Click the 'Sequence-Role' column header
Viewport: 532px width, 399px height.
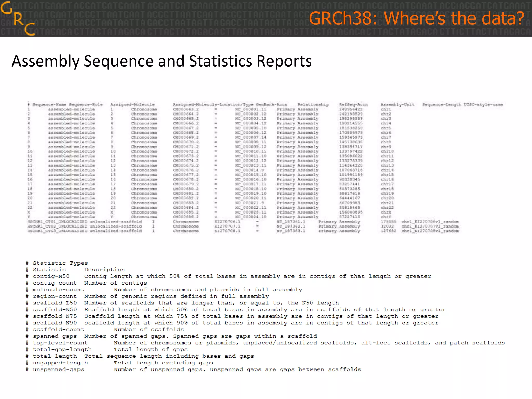tap(86, 105)
